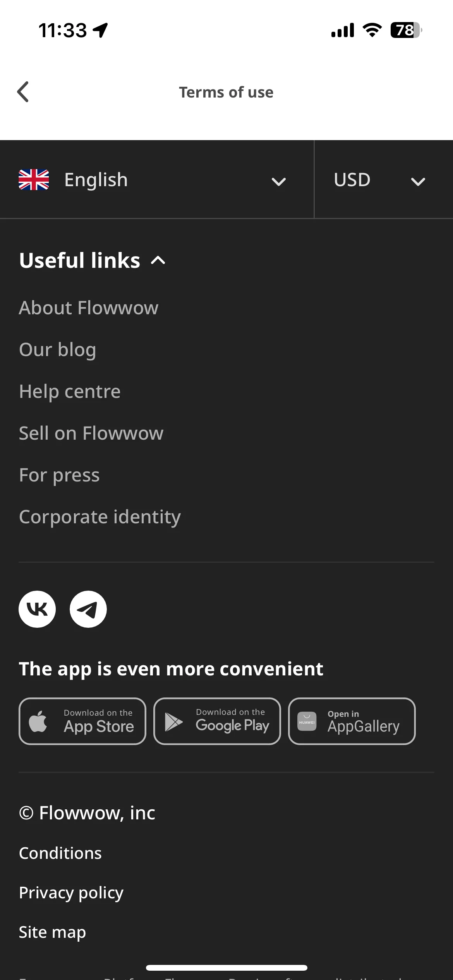Open the Conditions link
This screenshot has width=453, height=980.
60,853
